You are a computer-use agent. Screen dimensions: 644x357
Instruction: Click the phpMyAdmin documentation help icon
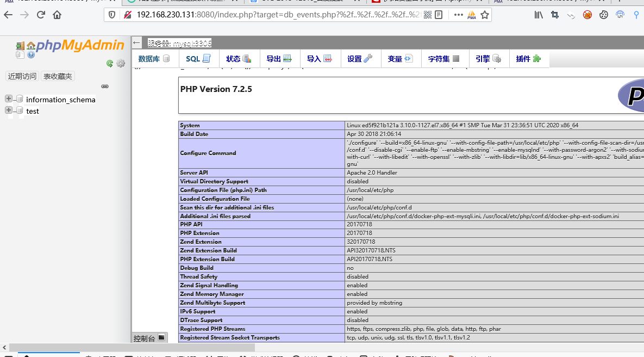click(x=30, y=55)
